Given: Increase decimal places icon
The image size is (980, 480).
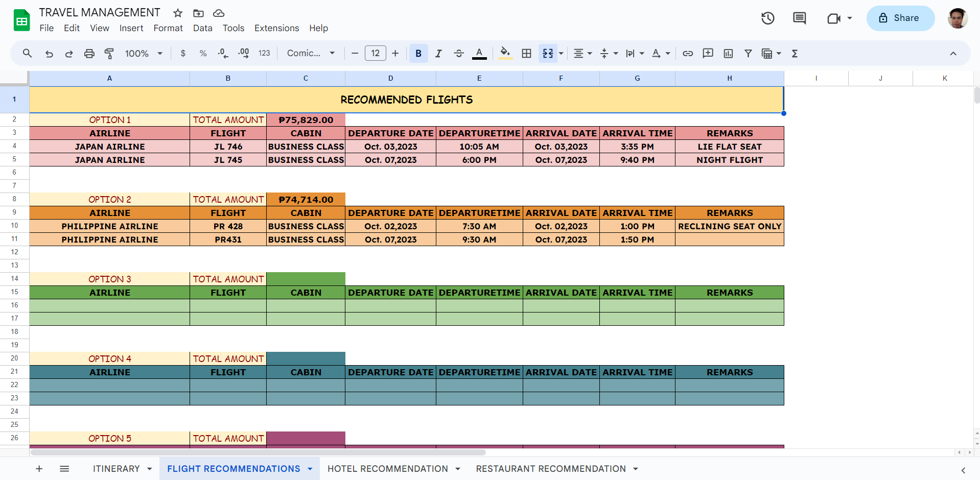Looking at the screenshot, I should click(244, 53).
